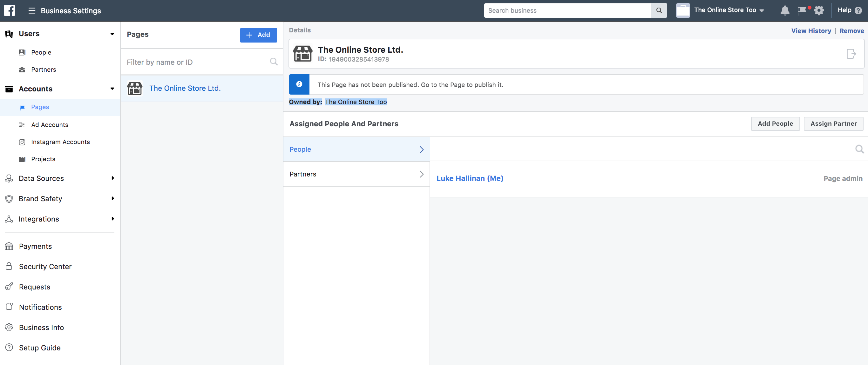Click the Ad Accounts icon
The width and height of the screenshot is (868, 365).
[x=22, y=125]
